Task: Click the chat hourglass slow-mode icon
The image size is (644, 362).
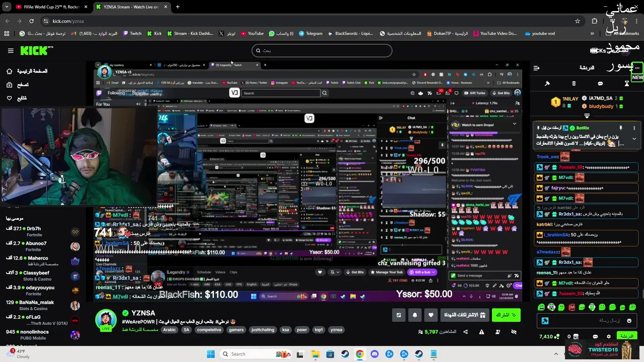Action: (x=627, y=83)
